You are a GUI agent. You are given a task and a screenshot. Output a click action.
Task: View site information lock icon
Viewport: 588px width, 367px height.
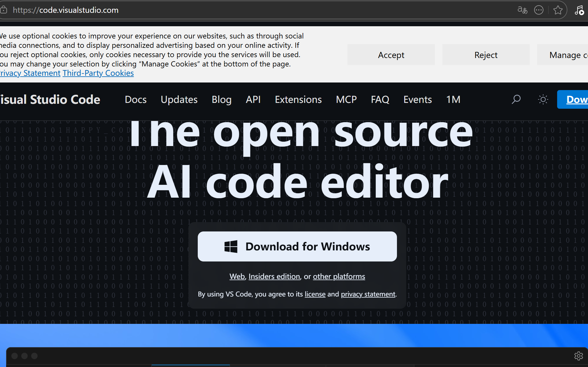3,10
